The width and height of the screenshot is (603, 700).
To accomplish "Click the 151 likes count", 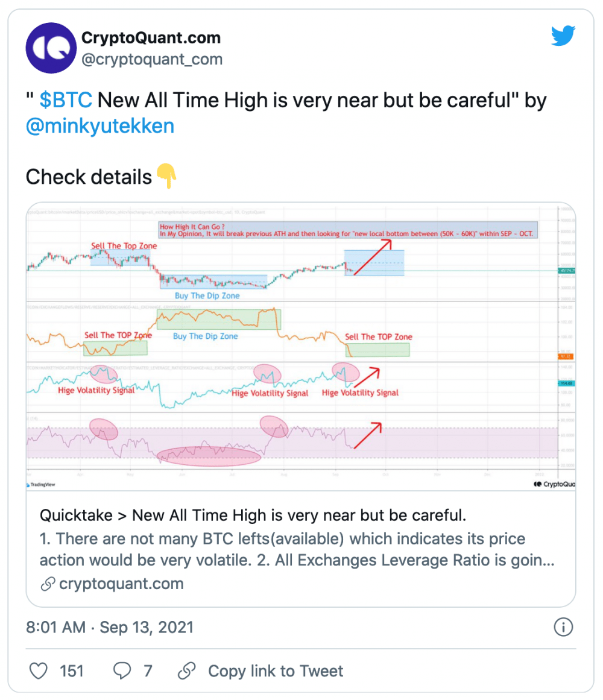I will click(x=72, y=671).
